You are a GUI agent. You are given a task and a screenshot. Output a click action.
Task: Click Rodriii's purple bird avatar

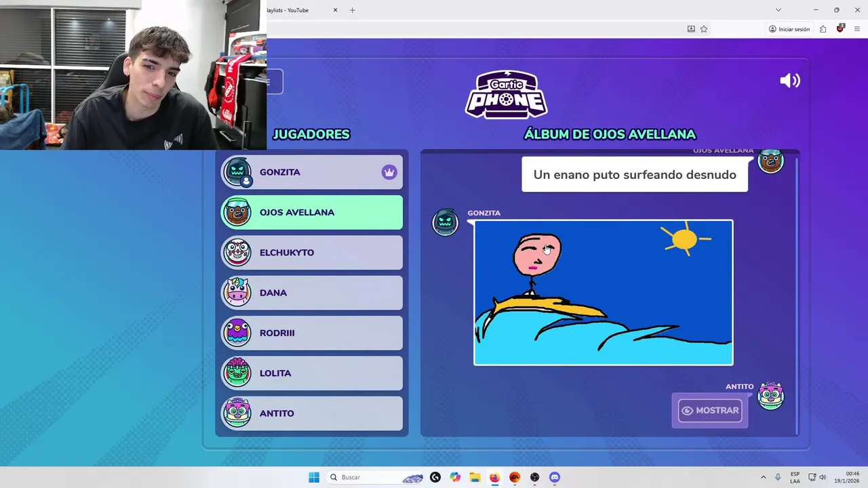[x=237, y=333]
